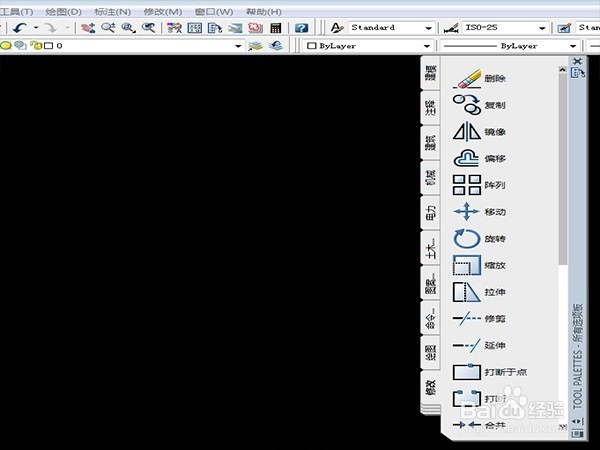
Task: Click the palette scrollbar up arrow
Action: pyautogui.click(x=562, y=69)
